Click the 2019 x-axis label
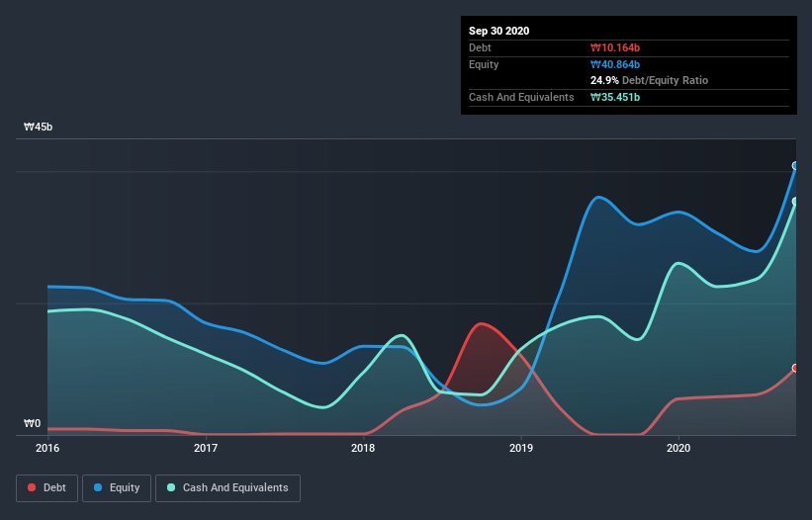812x520 pixels. point(521,448)
